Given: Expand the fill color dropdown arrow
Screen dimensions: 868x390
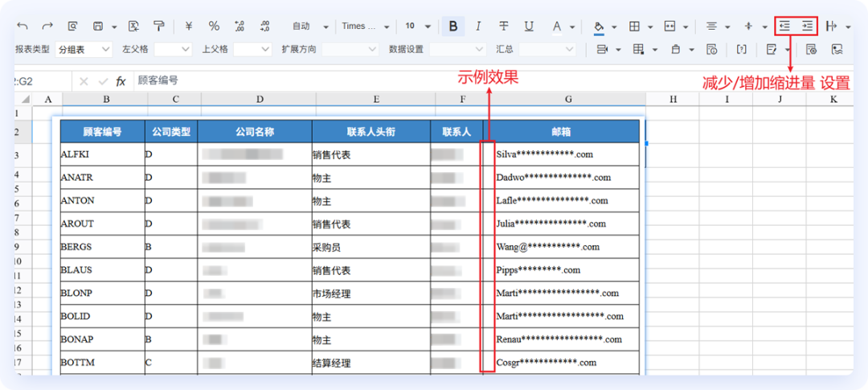Looking at the screenshot, I should coord(615,27).
